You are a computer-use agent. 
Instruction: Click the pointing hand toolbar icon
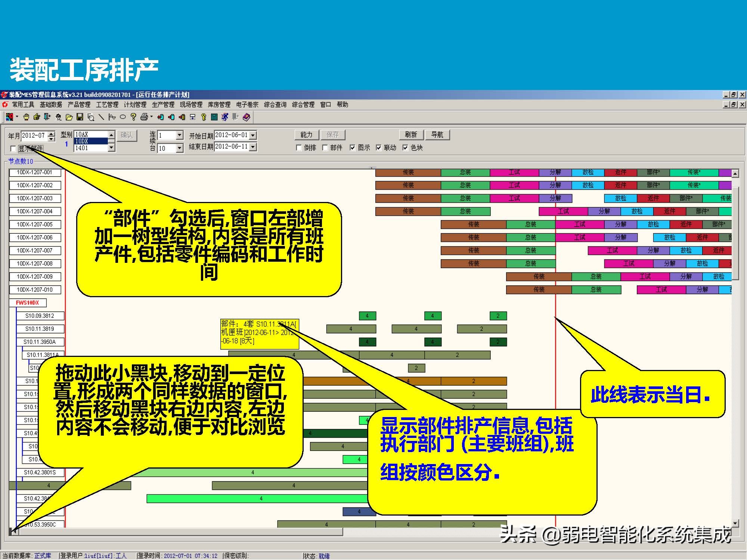37,117
